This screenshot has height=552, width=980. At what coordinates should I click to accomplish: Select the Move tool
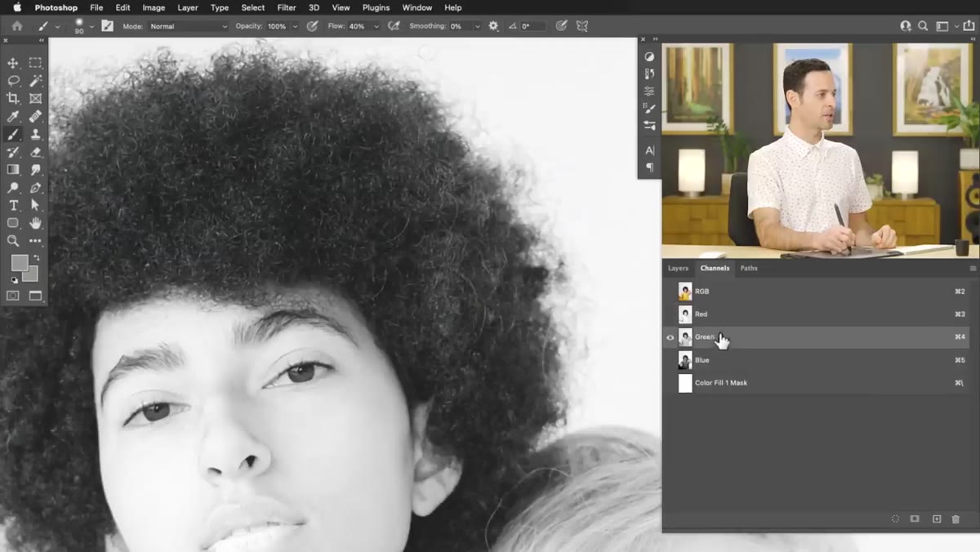[x=13, y=63]
